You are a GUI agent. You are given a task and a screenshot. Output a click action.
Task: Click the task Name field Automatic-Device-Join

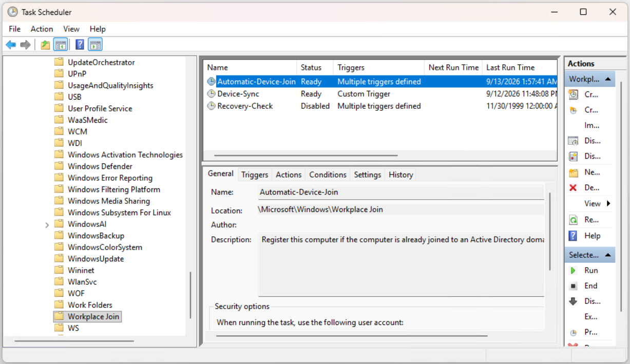click(x=401, y=193)
